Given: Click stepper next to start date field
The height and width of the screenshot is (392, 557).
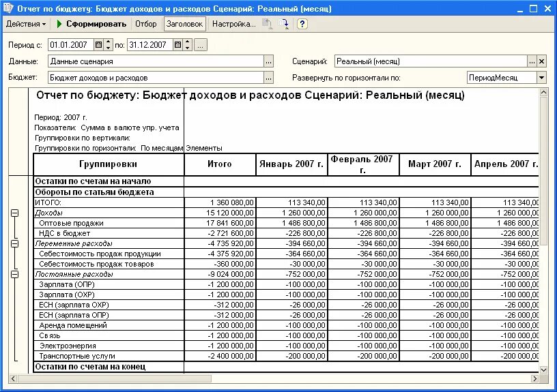Looking at the screenshot, I should tap(109, 45).
